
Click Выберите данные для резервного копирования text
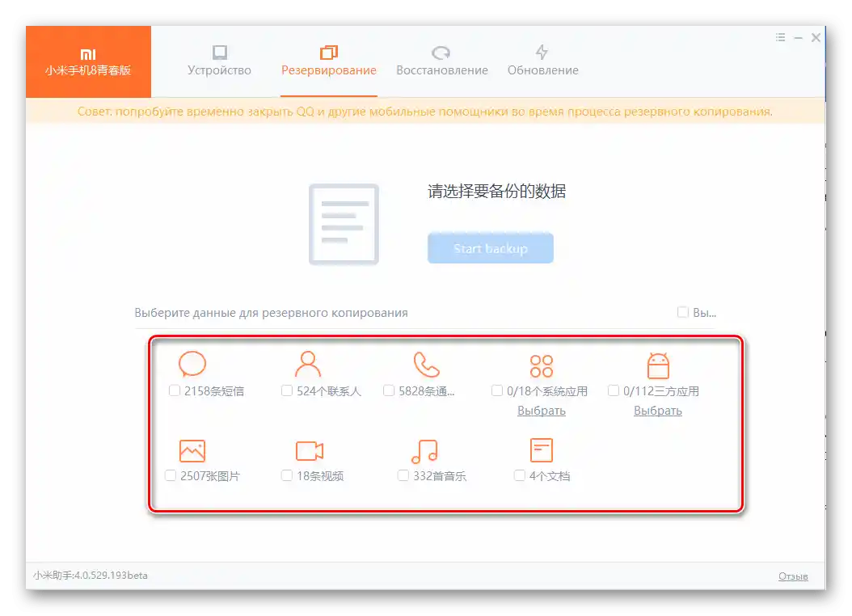tap(271, 313)
